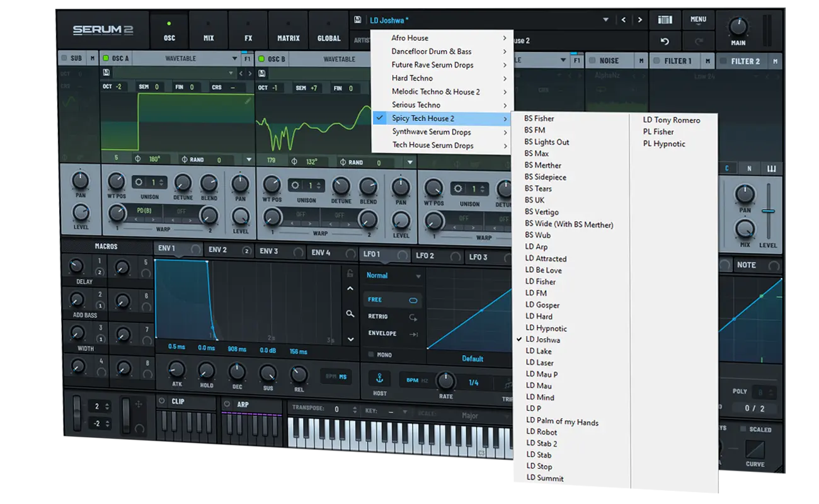This screenshot has height=504, width=819.
Task: Click the BPM MS toggle in the envelope
Action: (x=336, y=377)
